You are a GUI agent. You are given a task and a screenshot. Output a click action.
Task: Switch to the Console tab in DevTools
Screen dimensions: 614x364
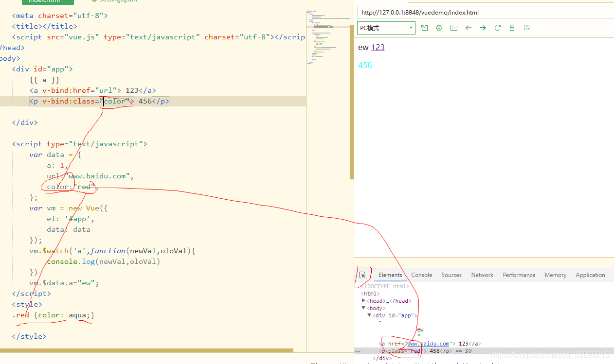click(421, 275)
